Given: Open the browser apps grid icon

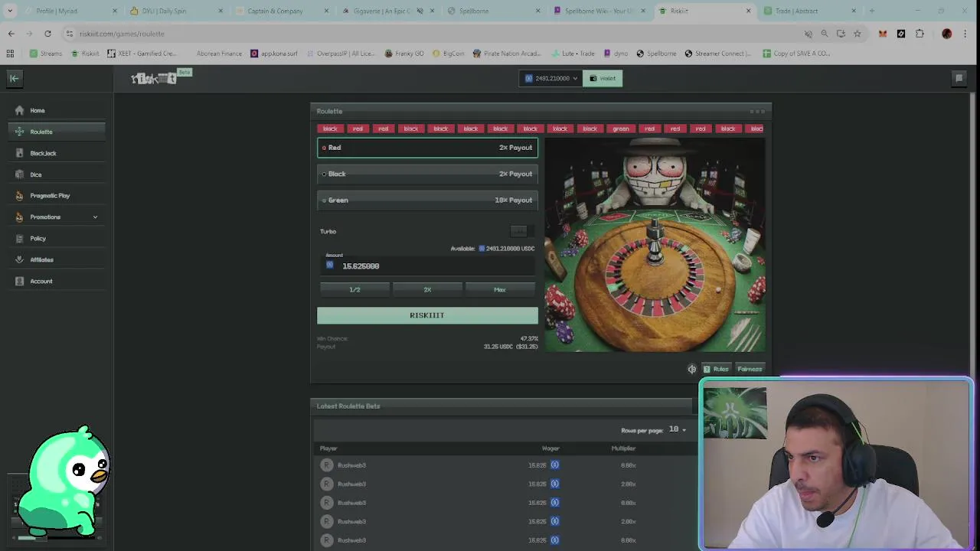Looking at the screenshot, I should pyautogui.click(x=10, y=54).
